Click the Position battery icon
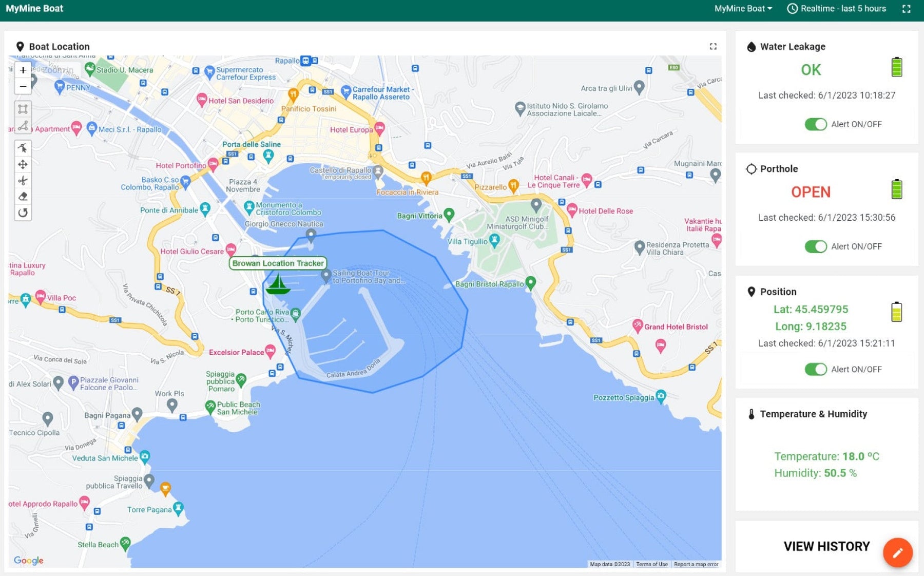924x576 pixels. click(897, 312)
